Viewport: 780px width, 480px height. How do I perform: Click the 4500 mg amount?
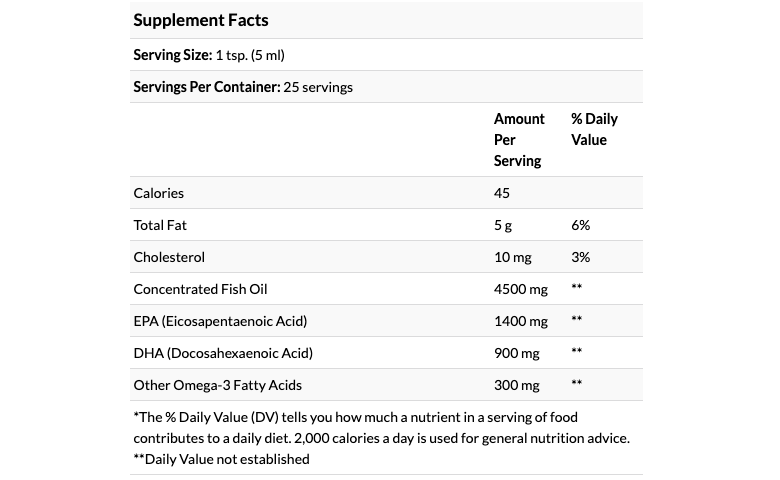tap(521, 289)
